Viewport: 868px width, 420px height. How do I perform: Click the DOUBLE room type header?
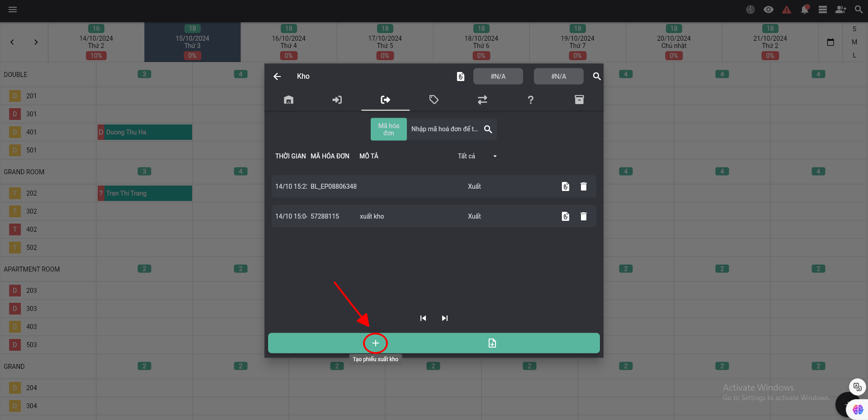pyautogui.click(x=15, y=75)
